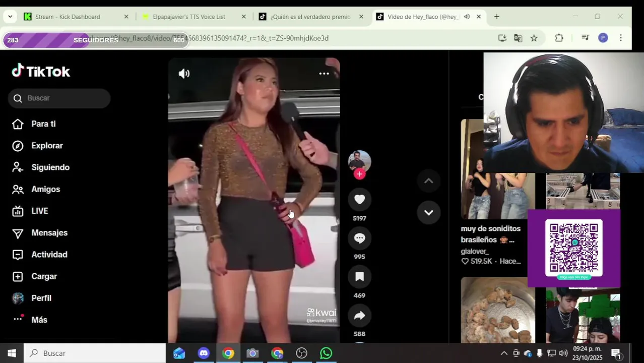Switch to ¿Quién es el verdadero premio tab
The height and width of the screenshot is (363, 644).
[311, 17]
